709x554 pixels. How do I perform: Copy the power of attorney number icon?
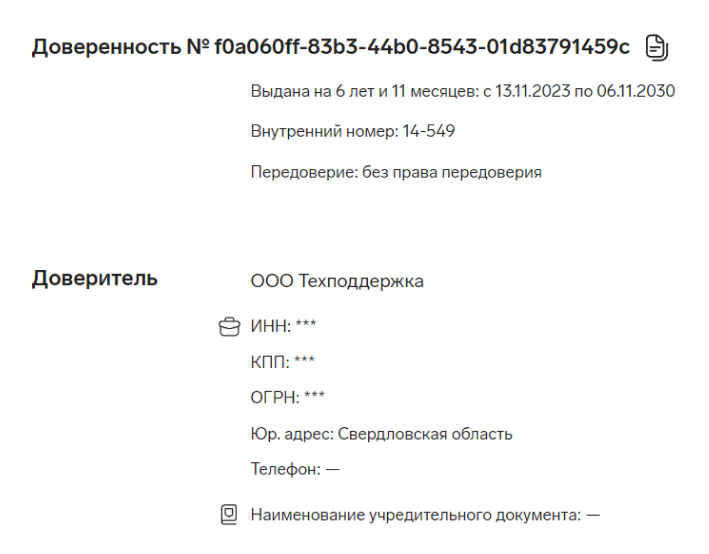pos(657,47)
